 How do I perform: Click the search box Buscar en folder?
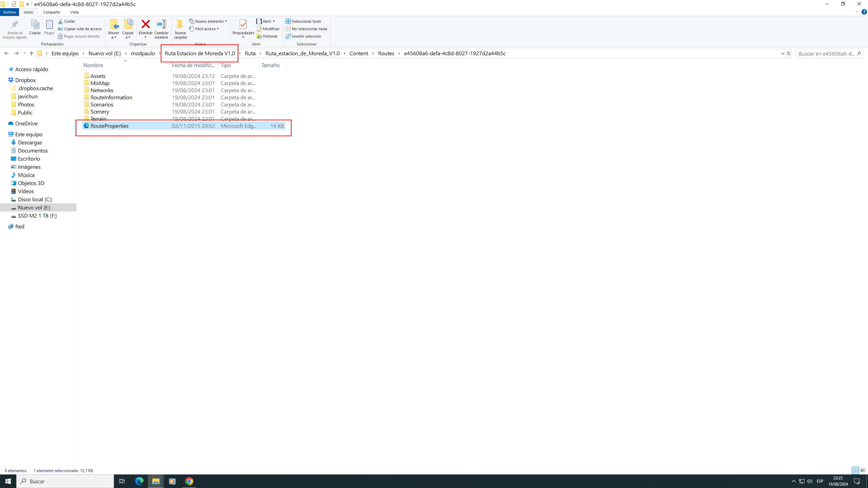tap(826, 53)
